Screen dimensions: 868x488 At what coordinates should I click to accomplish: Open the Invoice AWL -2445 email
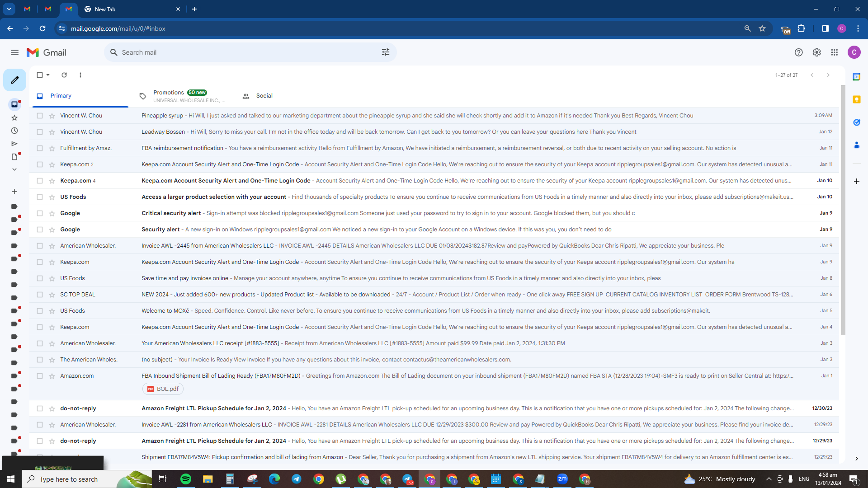click(x=434, y=246)
